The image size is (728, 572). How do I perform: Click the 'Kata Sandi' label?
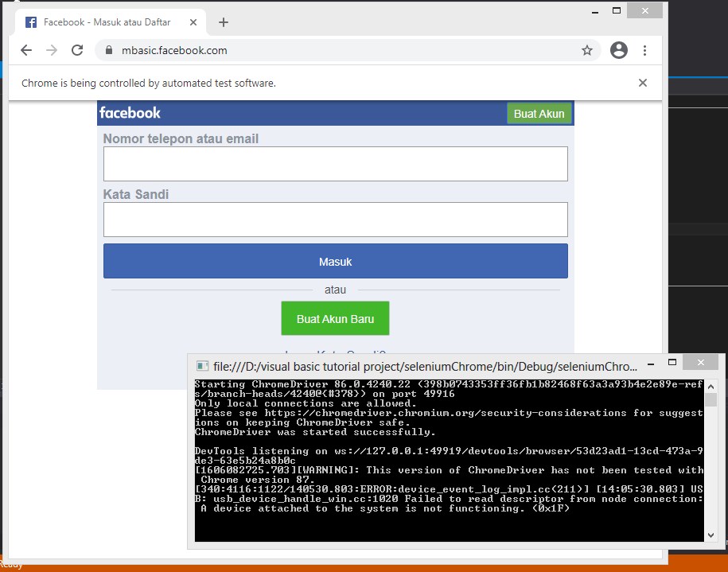click(x=135, y=194)
